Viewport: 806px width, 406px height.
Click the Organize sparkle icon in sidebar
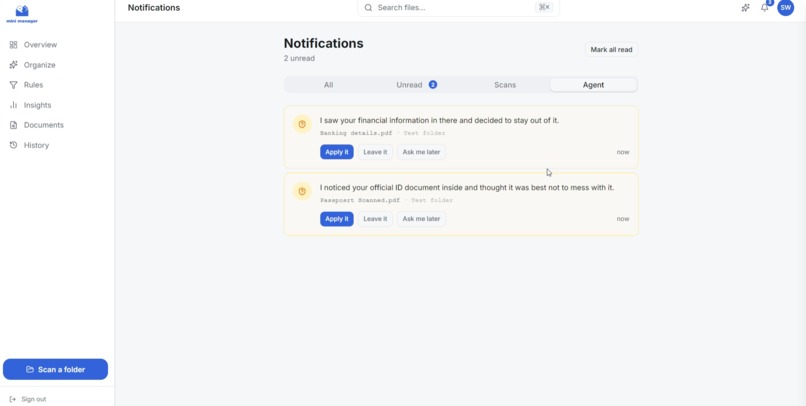point(13,65)
